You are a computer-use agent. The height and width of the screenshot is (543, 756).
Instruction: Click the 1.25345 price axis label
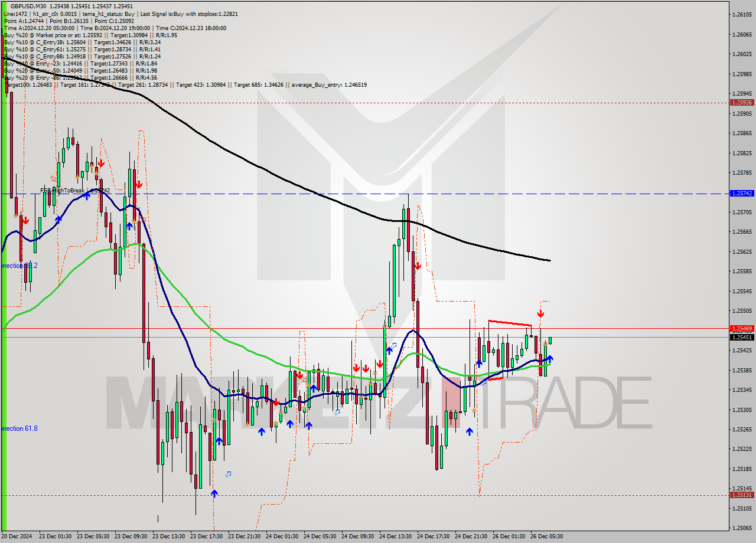(x=742, y=390)
